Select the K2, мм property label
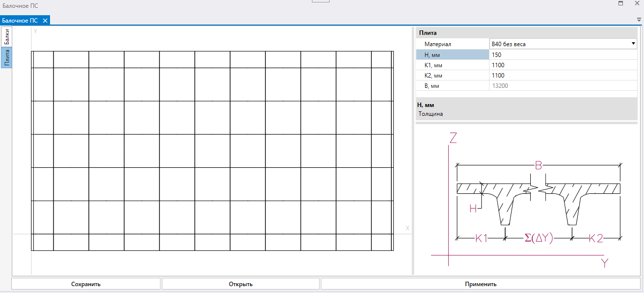 click(452, 76)
